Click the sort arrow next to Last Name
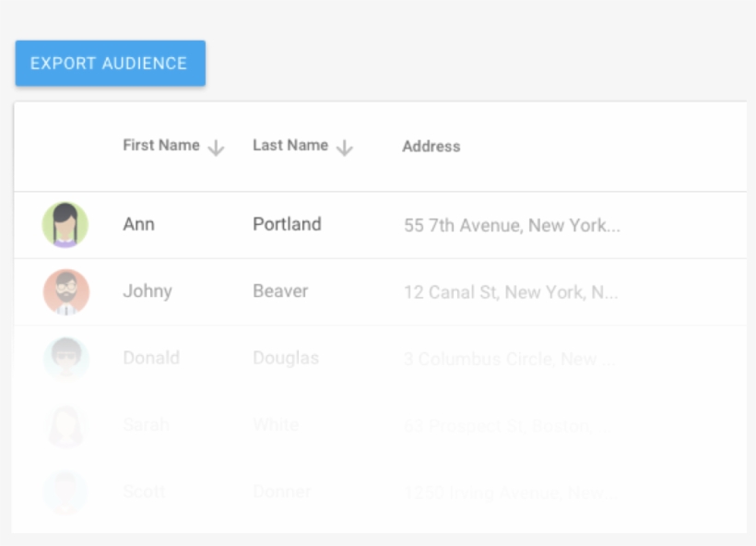This screenshot has width=756, height=546. (x=345, y=146)
